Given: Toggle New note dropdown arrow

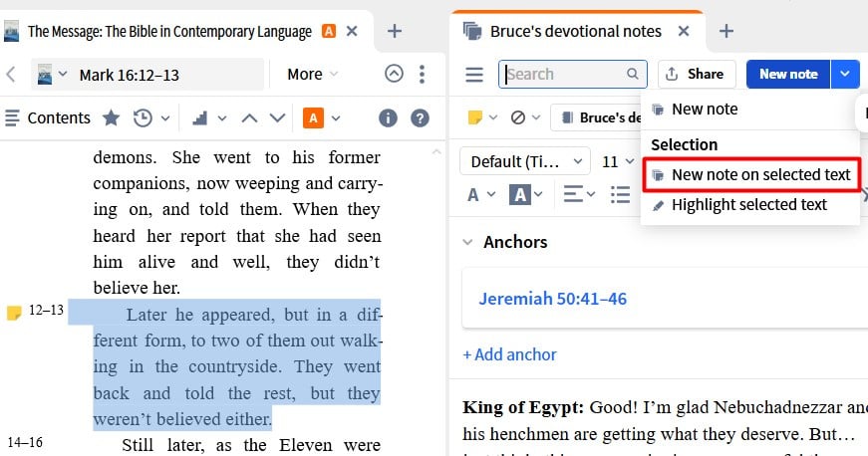Looking at the screenshot, I should coord(845,74).
